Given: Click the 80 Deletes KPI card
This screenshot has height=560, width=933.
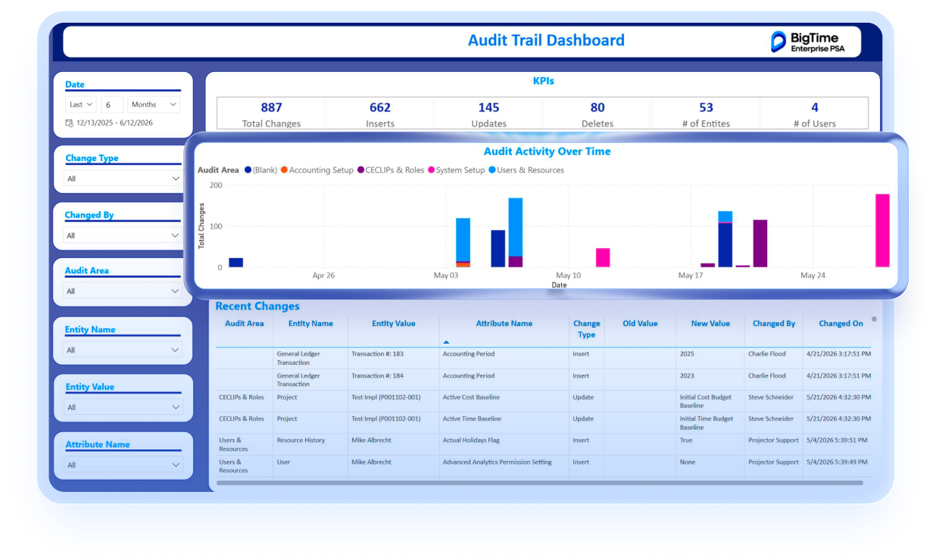Looking at the screenshot, I should [x=598, y=114].
